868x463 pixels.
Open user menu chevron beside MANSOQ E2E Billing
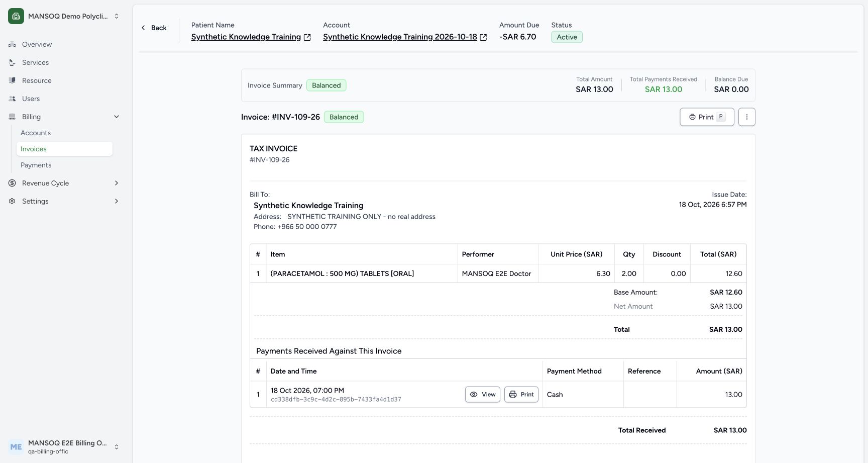[x=117, y=446]
